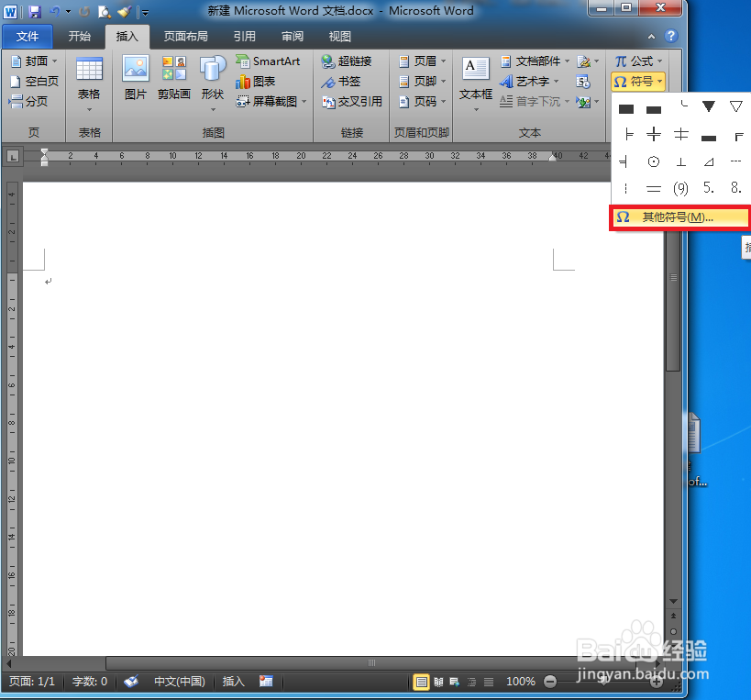Open Clip Art (剪贴画) pane
This screenshot has height=700, width=751.
click(x=174, y=78)
